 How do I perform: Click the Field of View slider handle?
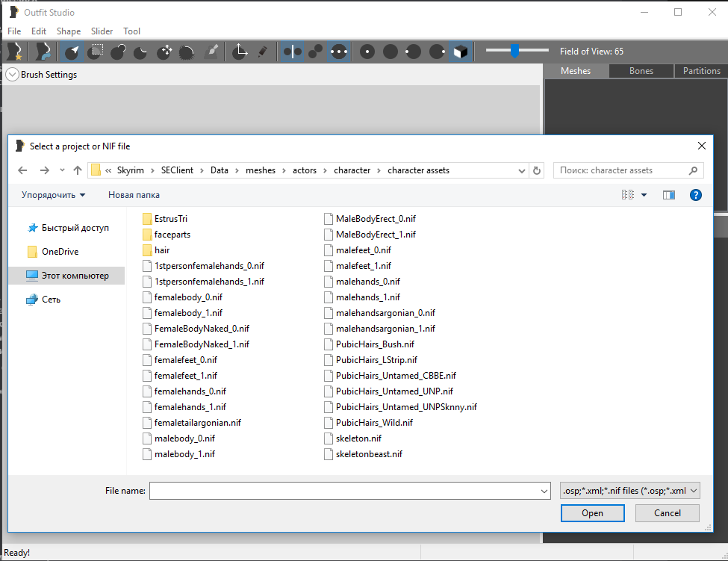tap(514, 51)
